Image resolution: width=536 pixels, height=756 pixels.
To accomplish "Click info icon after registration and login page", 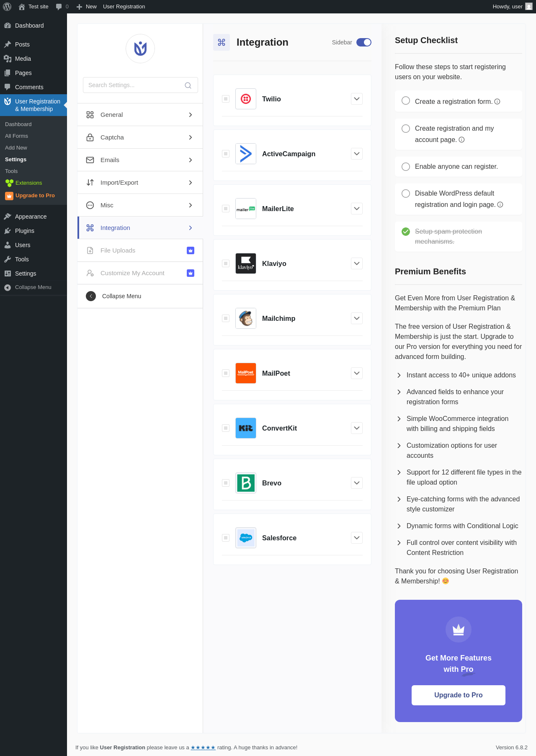I will (x=500, y=205).
